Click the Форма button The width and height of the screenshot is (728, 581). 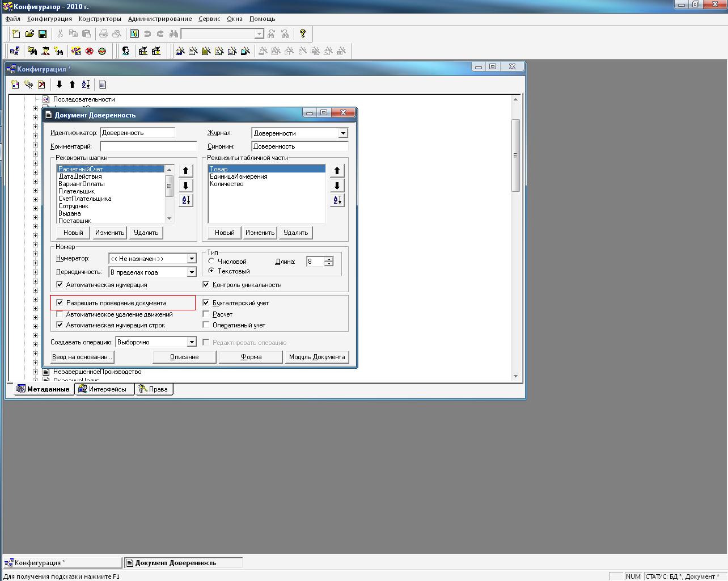point(251,357)
